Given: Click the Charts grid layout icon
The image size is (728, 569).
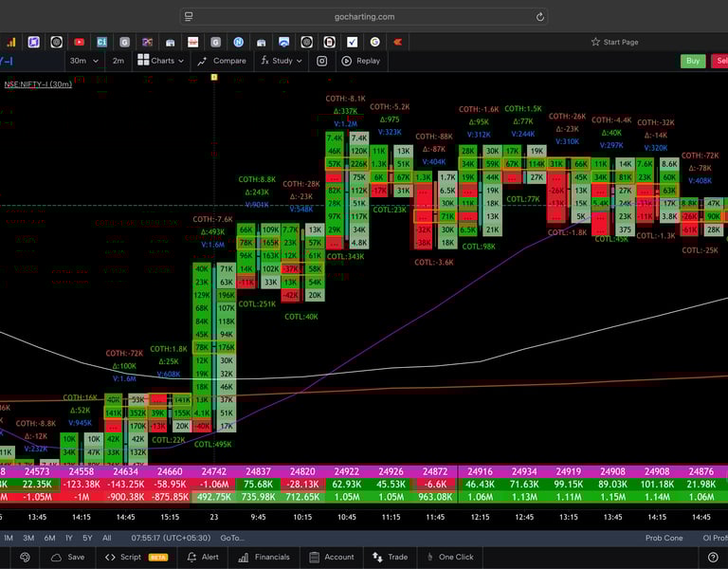Looking at the screenshot, I should point(143,60).
